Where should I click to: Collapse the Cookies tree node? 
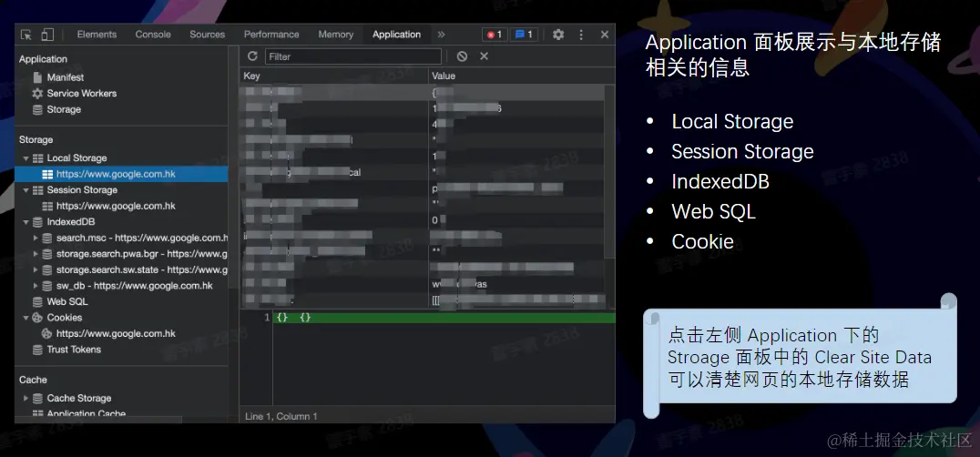click(26, 318)
